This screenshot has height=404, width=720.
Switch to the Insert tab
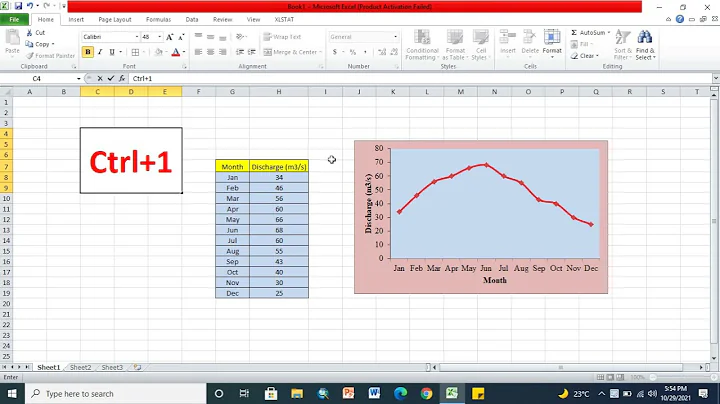click(x=76, y=19)
